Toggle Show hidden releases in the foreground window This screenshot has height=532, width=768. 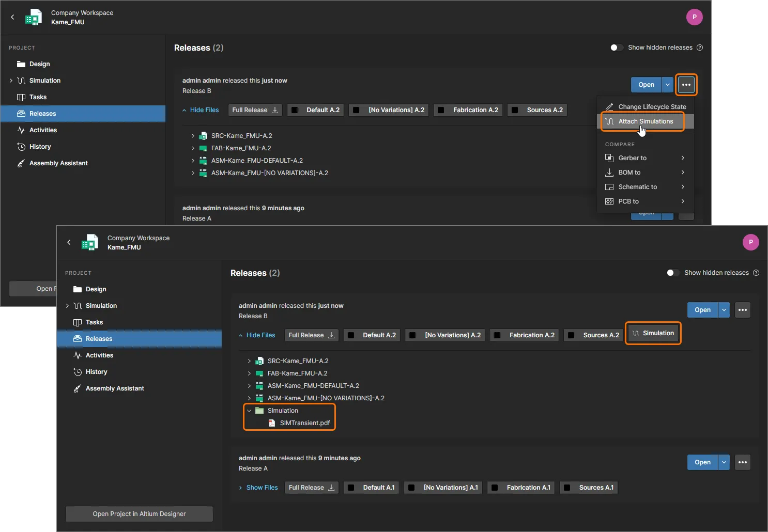click(672, 273)
